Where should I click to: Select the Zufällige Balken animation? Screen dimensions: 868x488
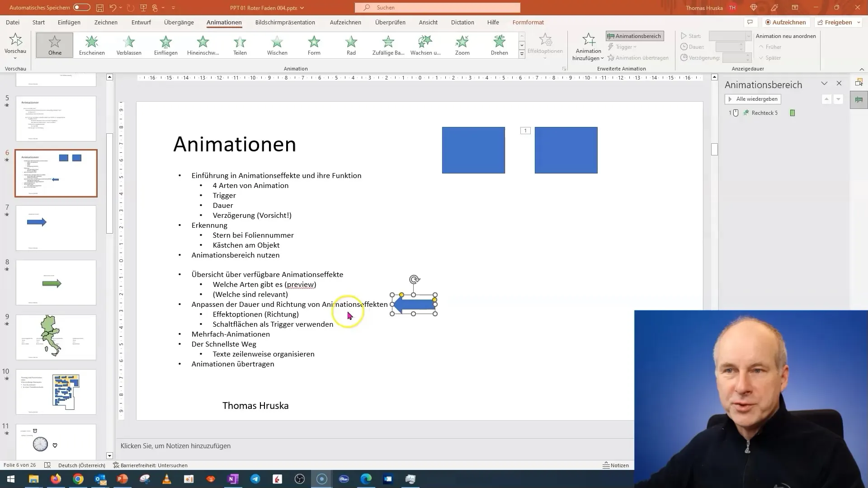388,45
